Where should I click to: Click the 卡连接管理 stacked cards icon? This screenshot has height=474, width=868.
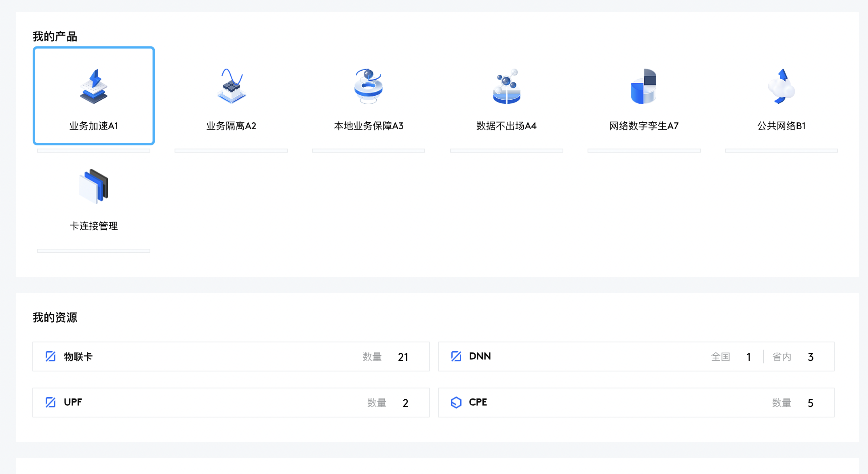[x=94, y=186]
